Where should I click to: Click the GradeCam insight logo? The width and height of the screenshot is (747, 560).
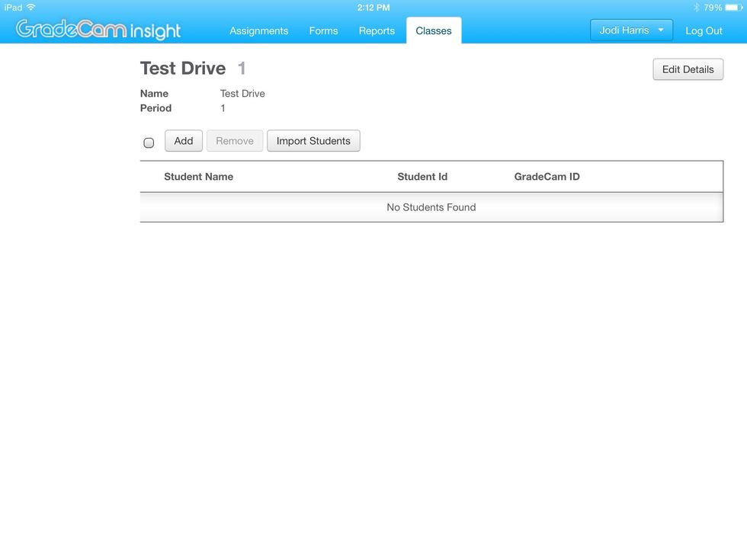coord(98,30)
